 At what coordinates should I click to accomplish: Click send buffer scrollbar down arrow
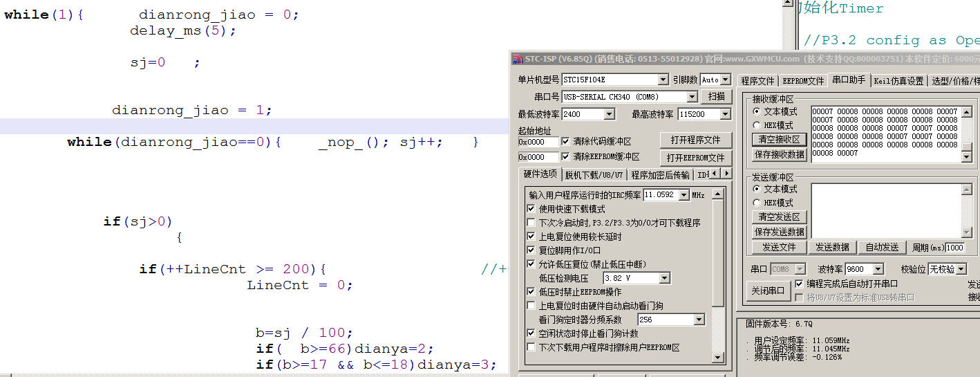[x=967, y=233]
